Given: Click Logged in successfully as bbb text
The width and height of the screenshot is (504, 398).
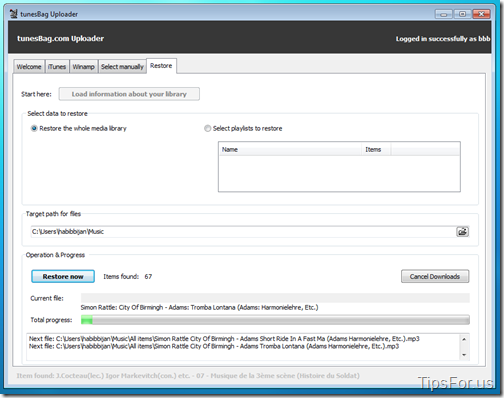Looking at the screenshot, I should pos(443,39).
